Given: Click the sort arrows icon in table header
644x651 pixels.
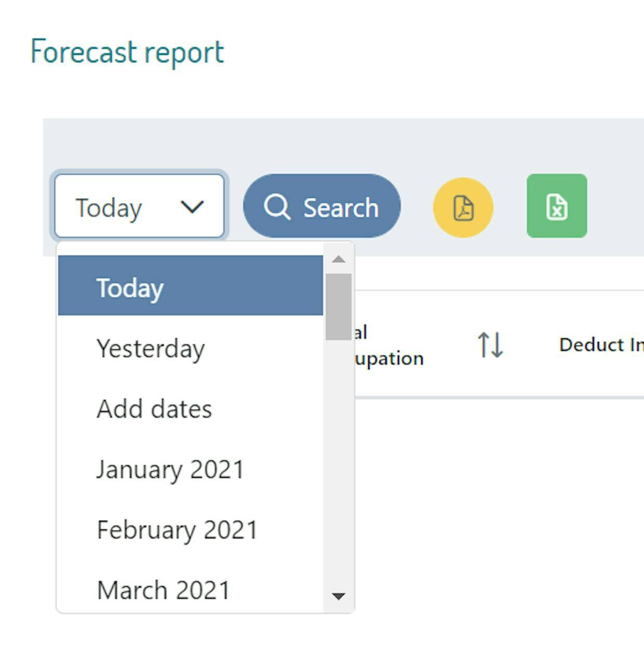Looking at the screenshot, I should (490, 345).
